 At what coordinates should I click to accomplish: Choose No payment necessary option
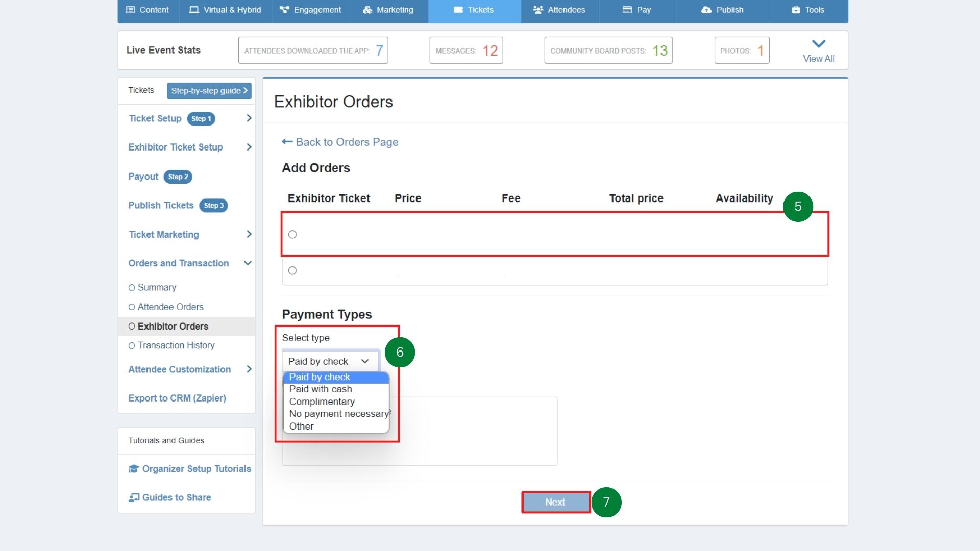(336, 414)
